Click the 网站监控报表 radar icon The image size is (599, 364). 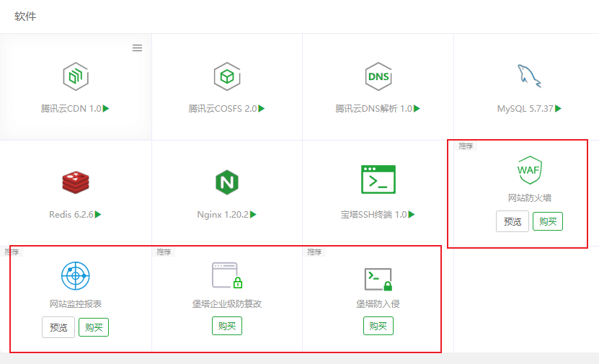(x=76, y=276)
